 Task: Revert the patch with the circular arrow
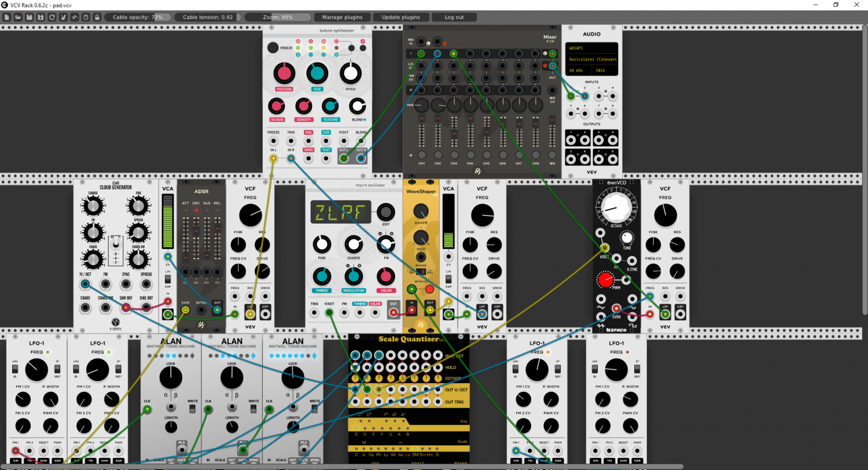click(52, 17)
